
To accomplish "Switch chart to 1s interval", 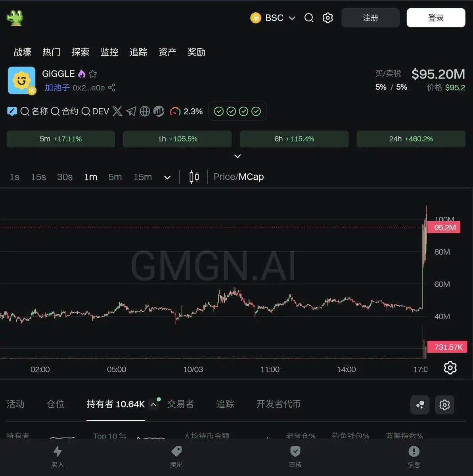I will coord(15,177).
